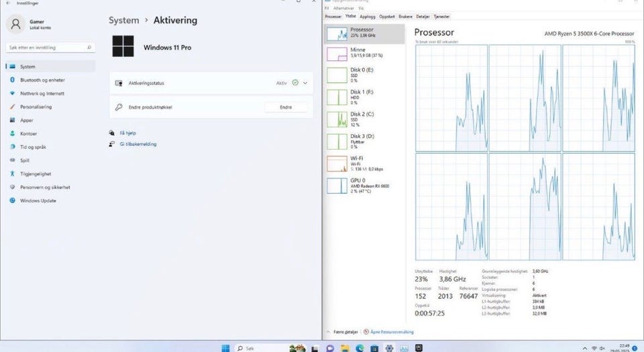Click the notification badge in the tray
The width and height of the screenshot is (644, 352).
635,348
